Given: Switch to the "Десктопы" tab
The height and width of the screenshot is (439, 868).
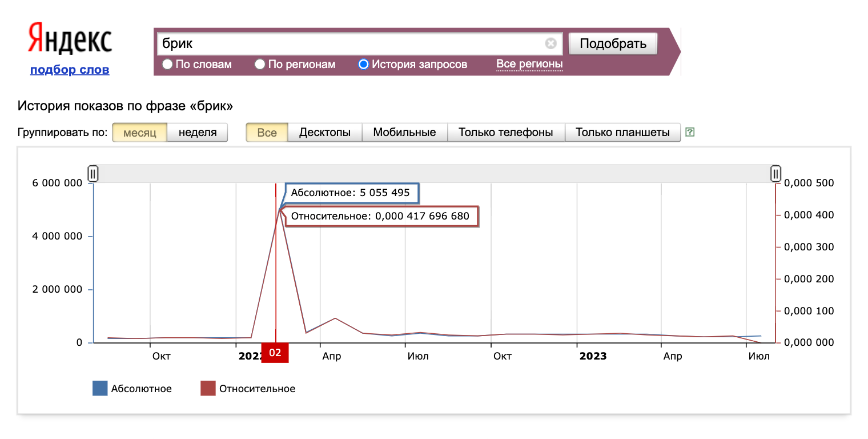Looking at the screenshot, I should [325, 133].
